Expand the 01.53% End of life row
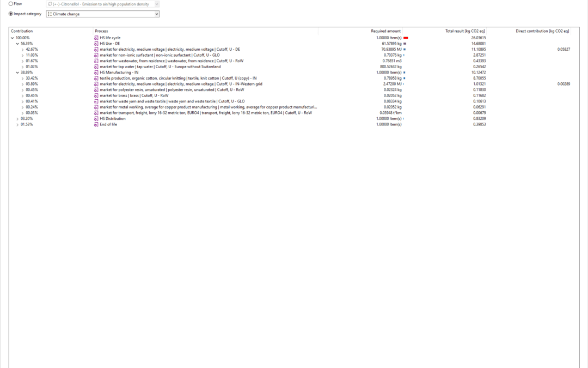 [x=17, y=125]
